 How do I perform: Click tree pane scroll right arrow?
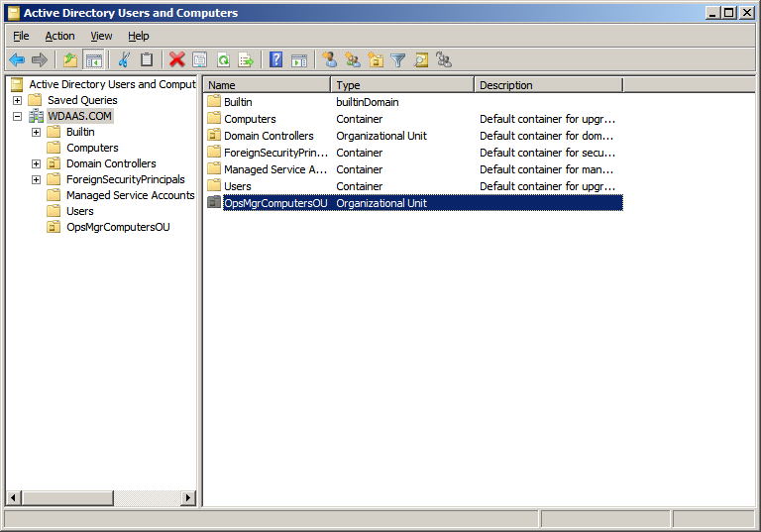[x=188, y=497]
